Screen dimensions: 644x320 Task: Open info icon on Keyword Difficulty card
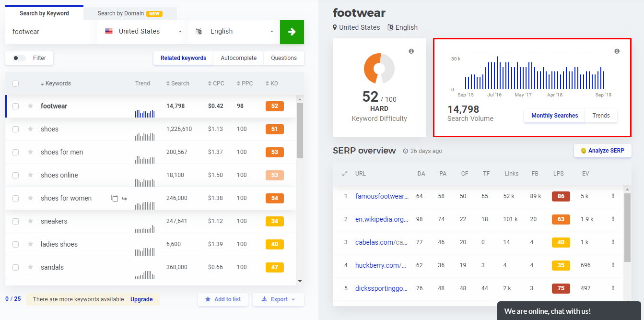click(411, 51)
